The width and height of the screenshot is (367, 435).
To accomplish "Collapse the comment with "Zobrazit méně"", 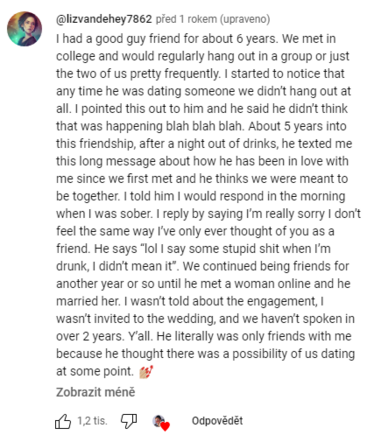I will coord(96,392).
